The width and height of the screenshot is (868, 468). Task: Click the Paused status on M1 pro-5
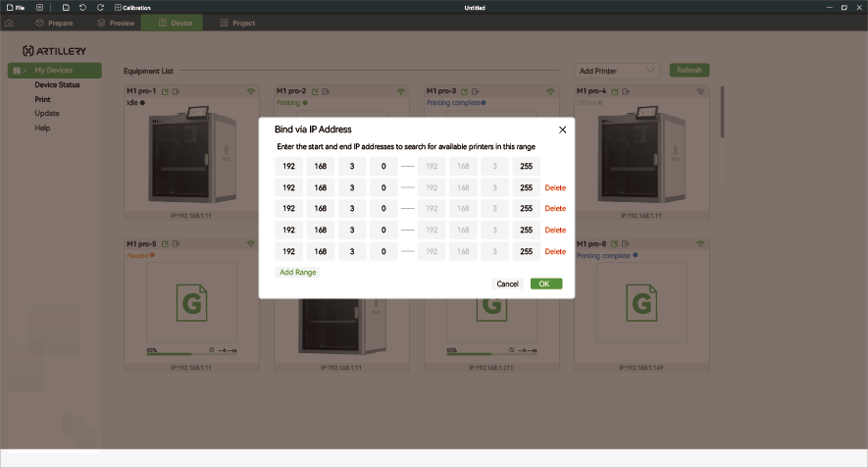coord(140,255)
